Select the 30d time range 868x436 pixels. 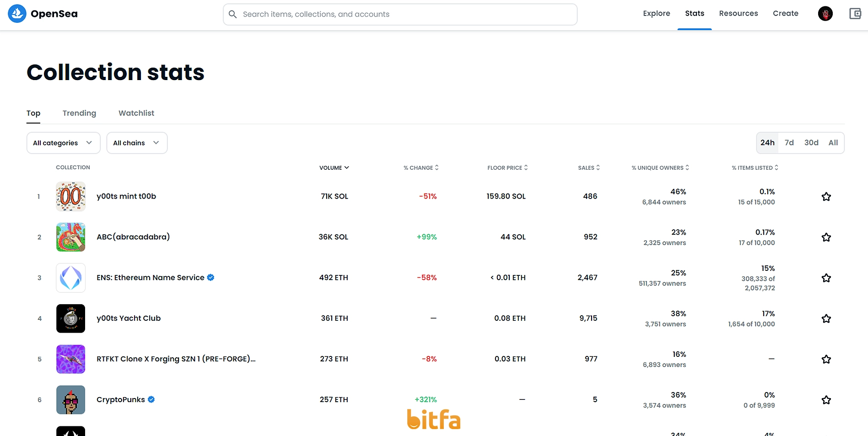pyautogui.click(x=811, y=143)
